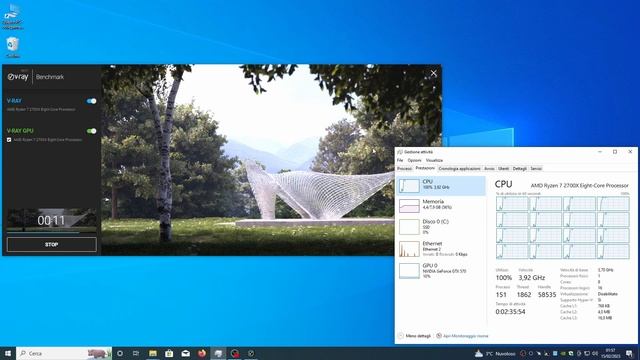Open Apri Monitoraggio risorse link
640x360 pixels.
click(x=466, y=336)
